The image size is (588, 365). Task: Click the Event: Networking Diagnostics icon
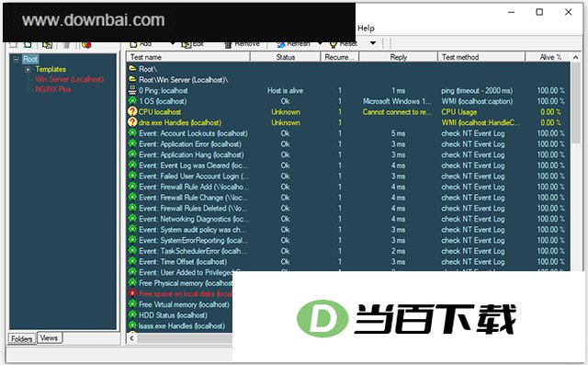coord(132,218)
